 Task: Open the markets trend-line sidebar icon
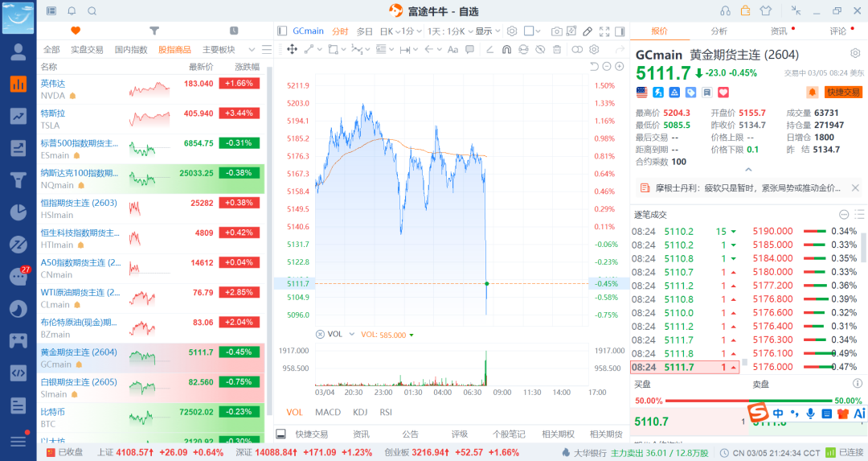(18, 116)
